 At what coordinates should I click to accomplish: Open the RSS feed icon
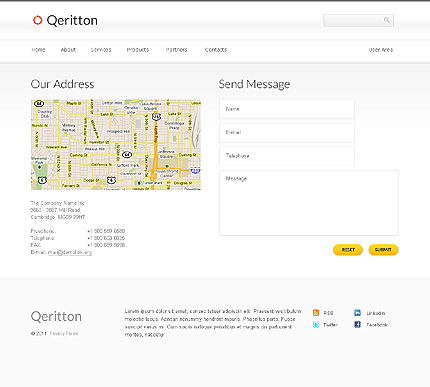[x=316, y=313]
